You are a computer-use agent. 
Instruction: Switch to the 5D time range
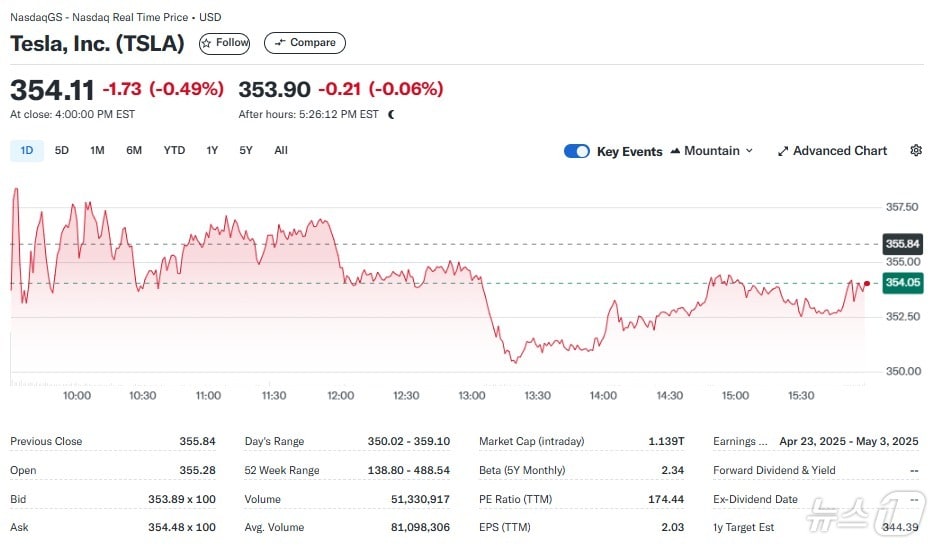pyautogui.click(x=62, y=150)
